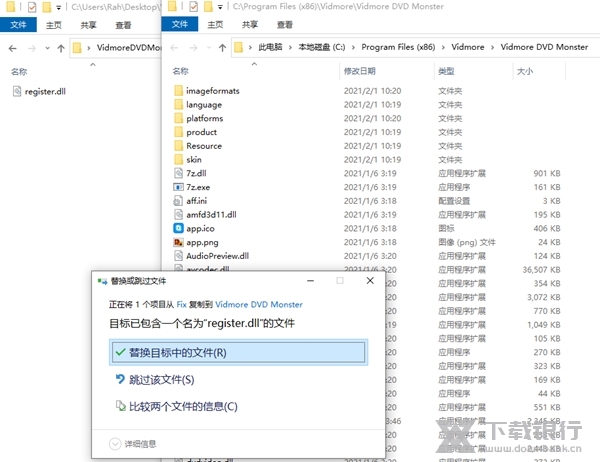Open the imageformats folder
The width and height of the screenshot is (600, 462).
click(212, 91)
